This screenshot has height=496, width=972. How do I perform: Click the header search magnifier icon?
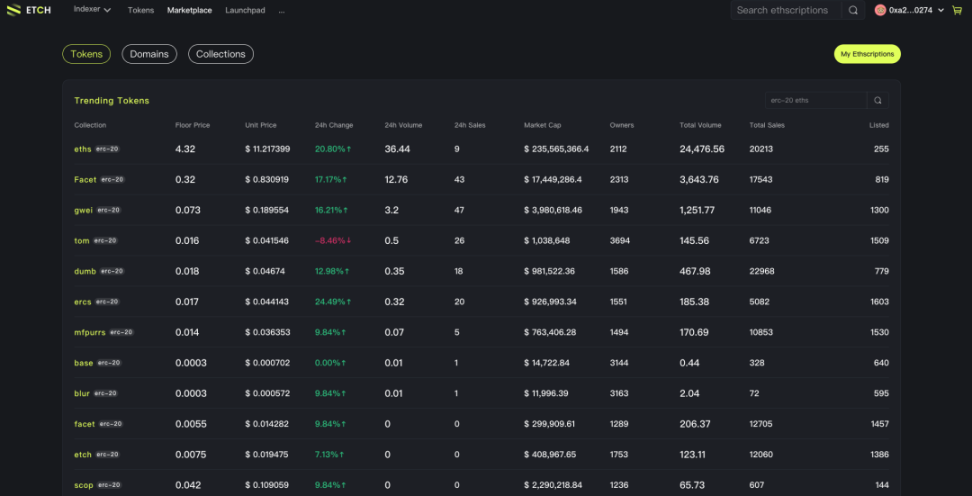pyautogui.click(x=853, y=10)
